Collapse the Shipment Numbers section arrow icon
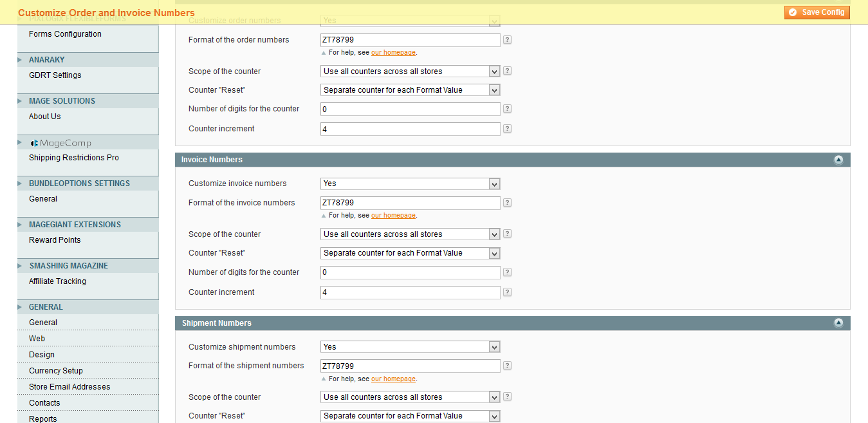 [x=838, y=323]
